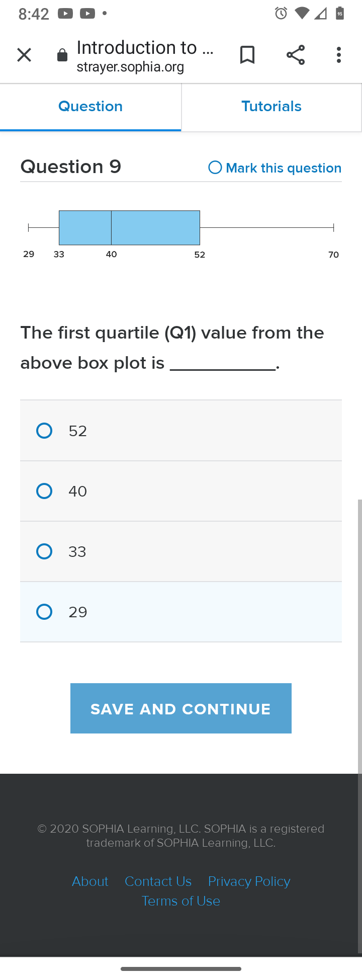Open the three-dot overflow menu
This screenshot has width=362, height=980.
339,55
